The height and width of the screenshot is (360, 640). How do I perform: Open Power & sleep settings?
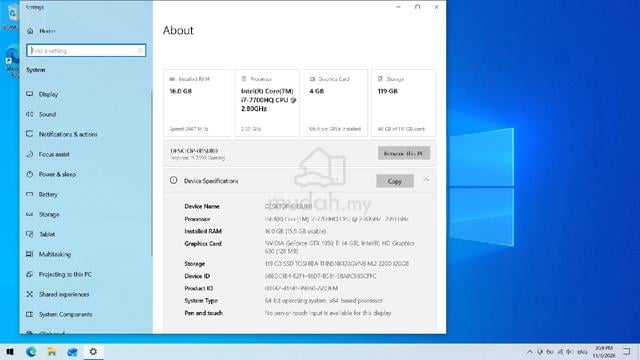[x=57, y=174]
